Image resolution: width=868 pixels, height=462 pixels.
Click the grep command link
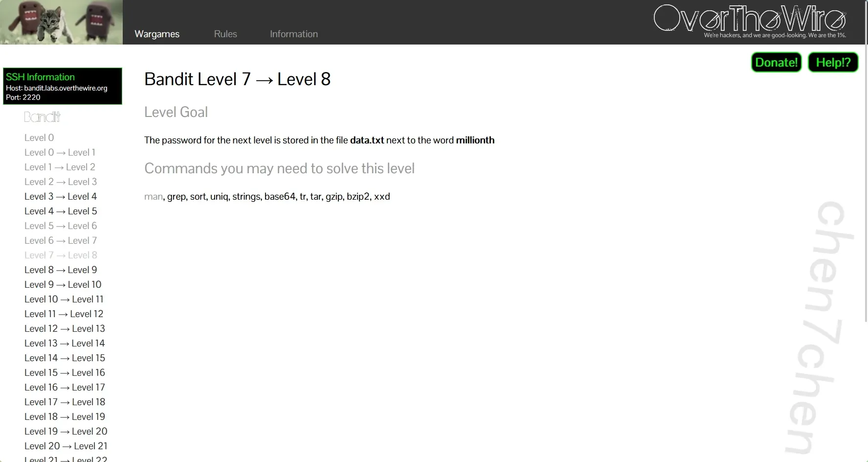(176, 196)
